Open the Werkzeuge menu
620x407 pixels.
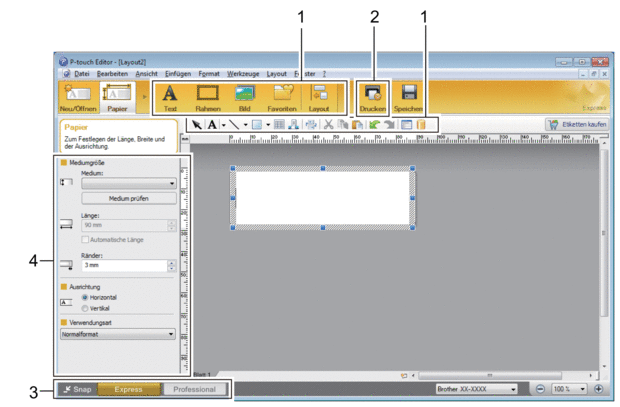(243, 74)
